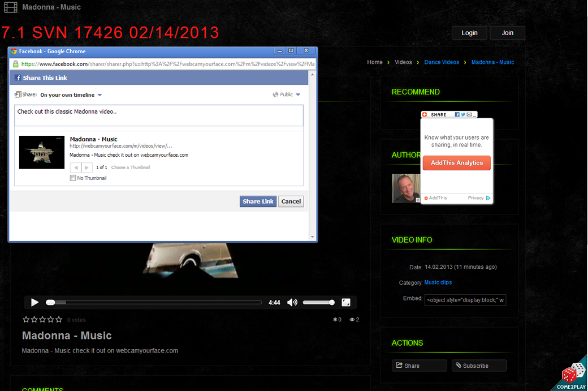
Task: Click the Come2Play dice icon
Action: (569, 374)
